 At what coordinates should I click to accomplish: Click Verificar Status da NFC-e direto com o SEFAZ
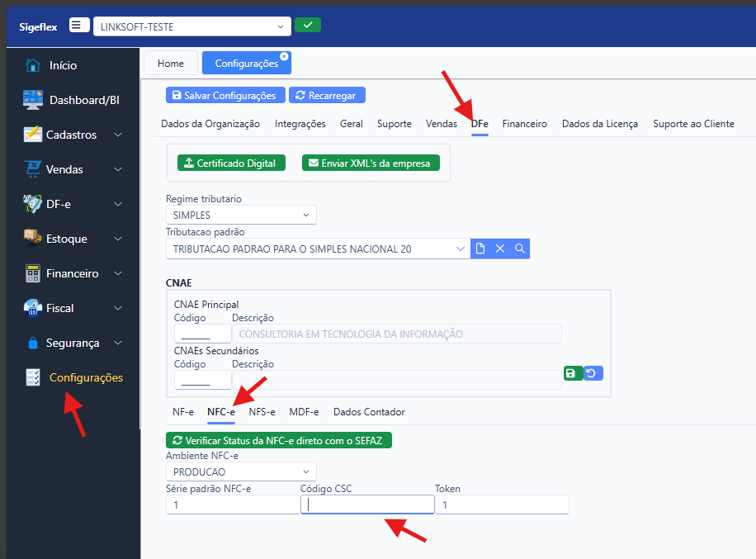click(279, 441)
